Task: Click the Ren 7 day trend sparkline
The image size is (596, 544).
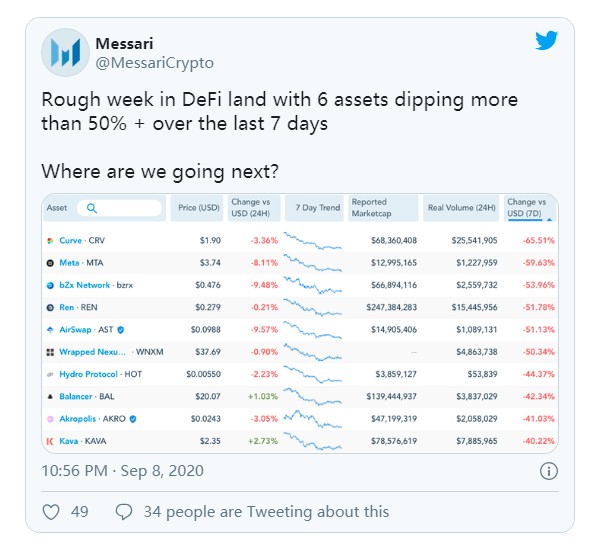Action: [312, 308]
